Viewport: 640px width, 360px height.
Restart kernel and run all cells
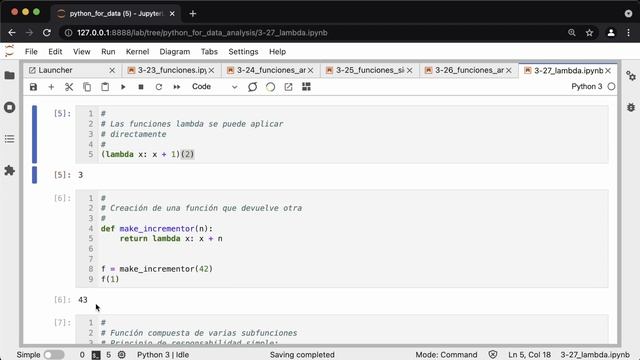click(177, 87)
